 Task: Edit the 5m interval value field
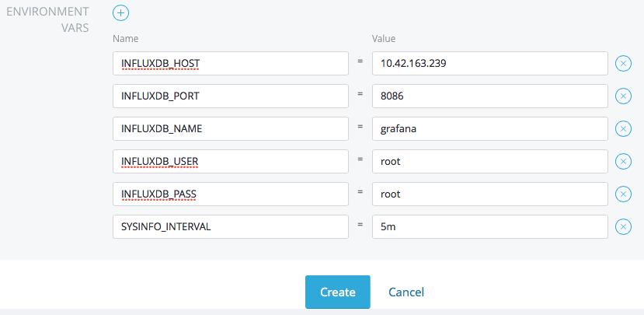pos(489,226)
